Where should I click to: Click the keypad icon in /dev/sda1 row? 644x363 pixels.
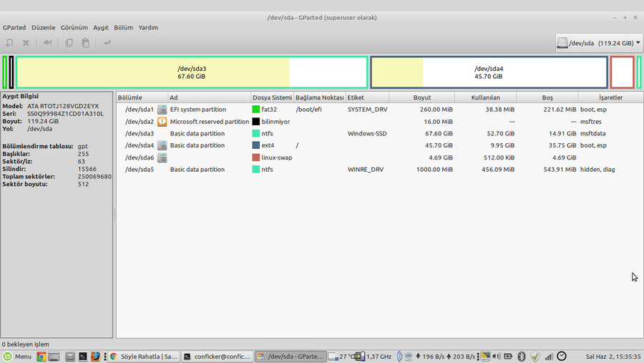point(162,110)
